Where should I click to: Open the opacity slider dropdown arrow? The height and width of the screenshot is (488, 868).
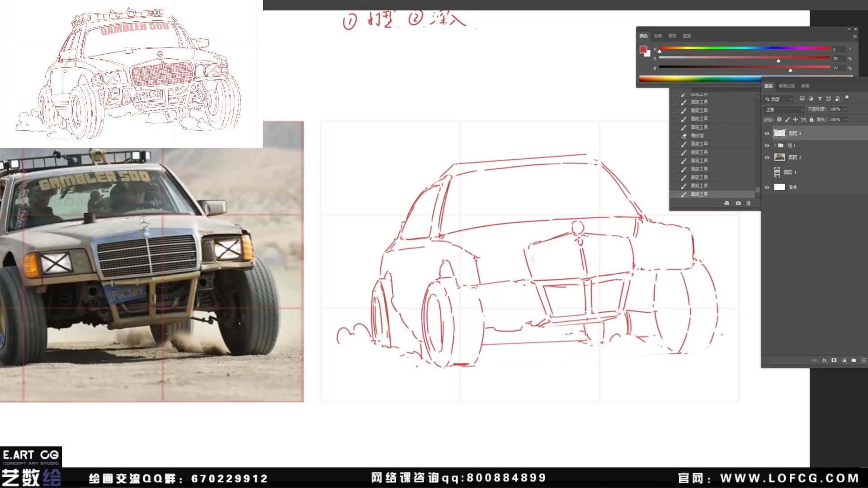(845, 109)
